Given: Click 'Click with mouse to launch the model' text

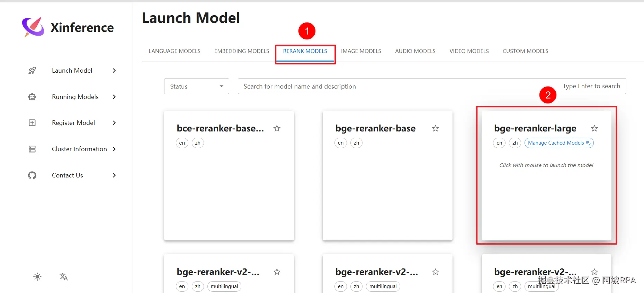Looking at the screenshot, I should click(x=546, y=165).
